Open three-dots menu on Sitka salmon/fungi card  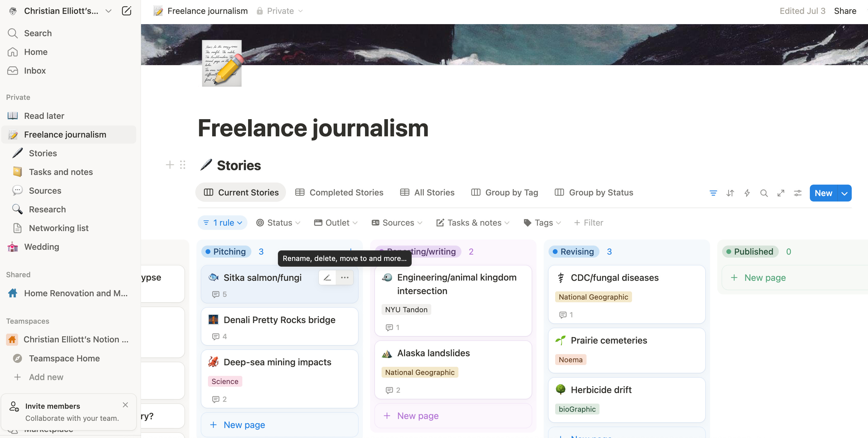coord(344,278)
